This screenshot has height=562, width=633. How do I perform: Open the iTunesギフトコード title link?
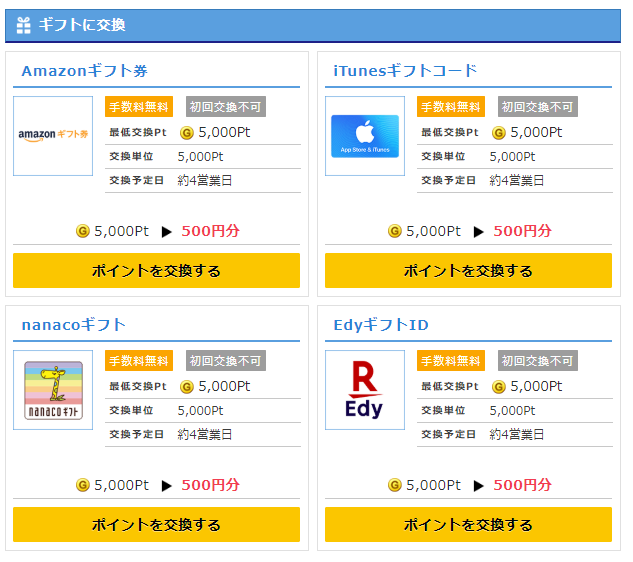pyautogui.click(x=405, y=71)
